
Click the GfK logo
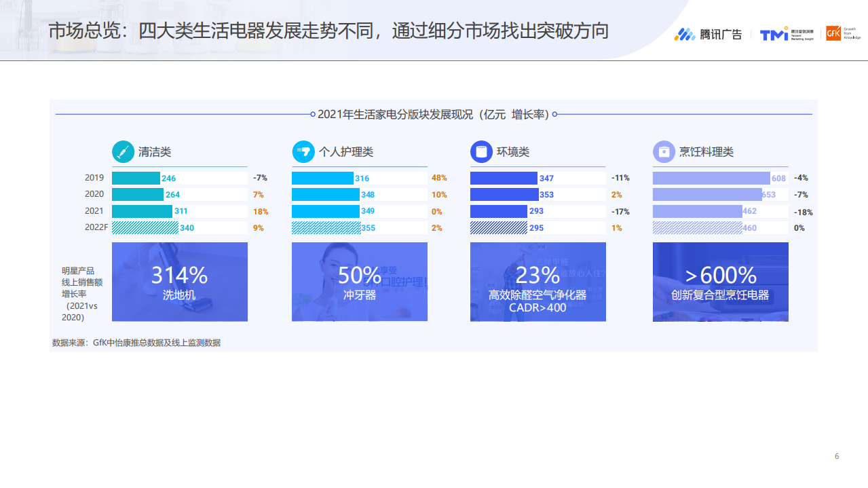pyautogui.click(x=833, y=32)
